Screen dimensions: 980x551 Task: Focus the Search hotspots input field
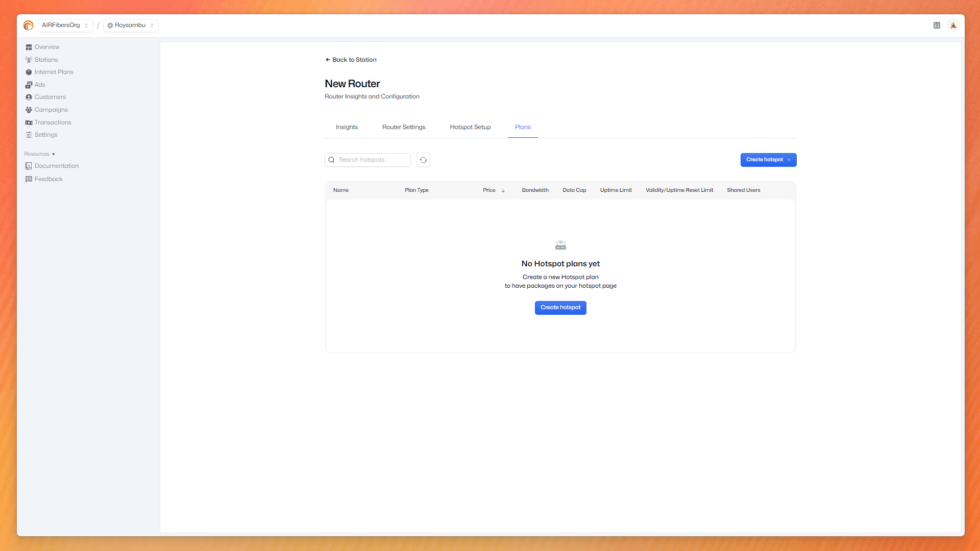point(372,160)
